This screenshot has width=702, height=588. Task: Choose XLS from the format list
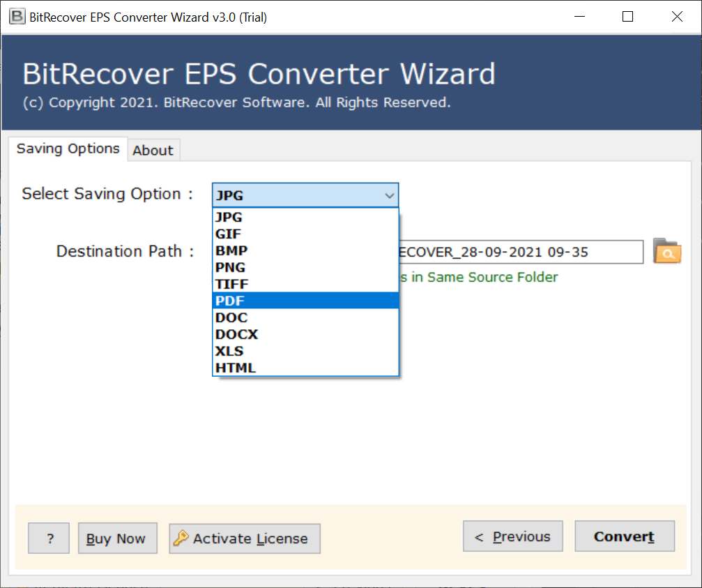(305, 351)
